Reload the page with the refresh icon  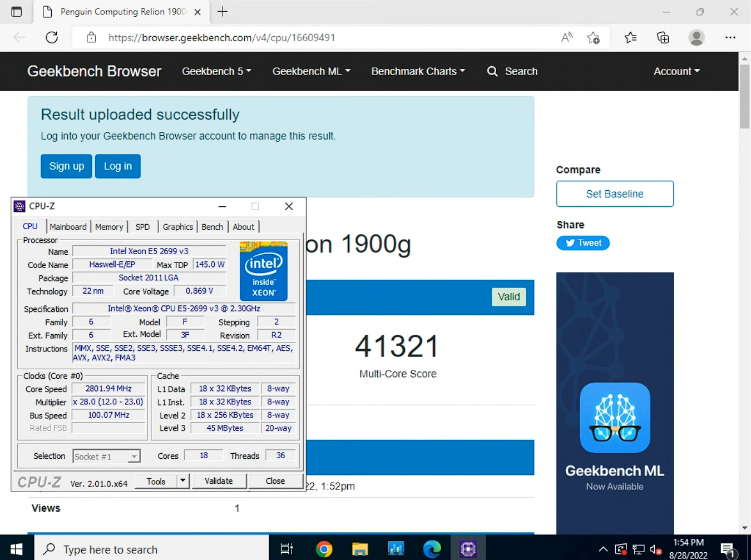click(52, 37)
